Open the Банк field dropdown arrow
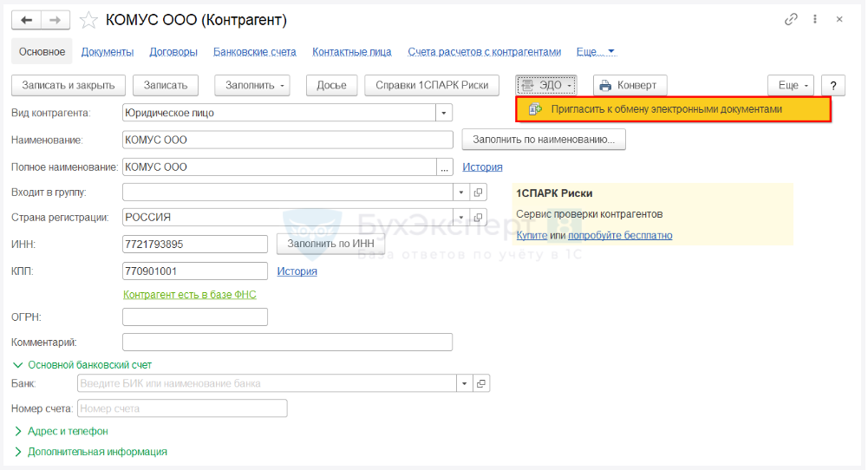The height and width of the screenshot is (470, 868). click(x=465, y=383)
